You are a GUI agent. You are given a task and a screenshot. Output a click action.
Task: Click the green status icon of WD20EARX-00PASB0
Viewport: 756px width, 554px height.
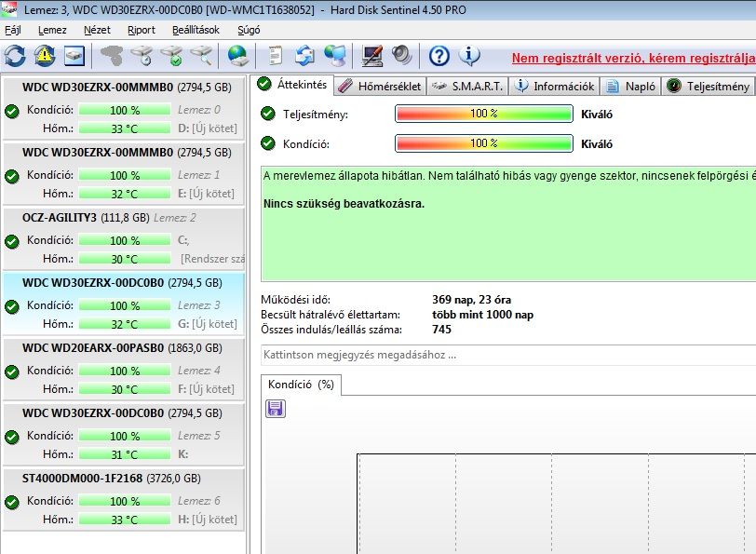click(x=11, y=372)
